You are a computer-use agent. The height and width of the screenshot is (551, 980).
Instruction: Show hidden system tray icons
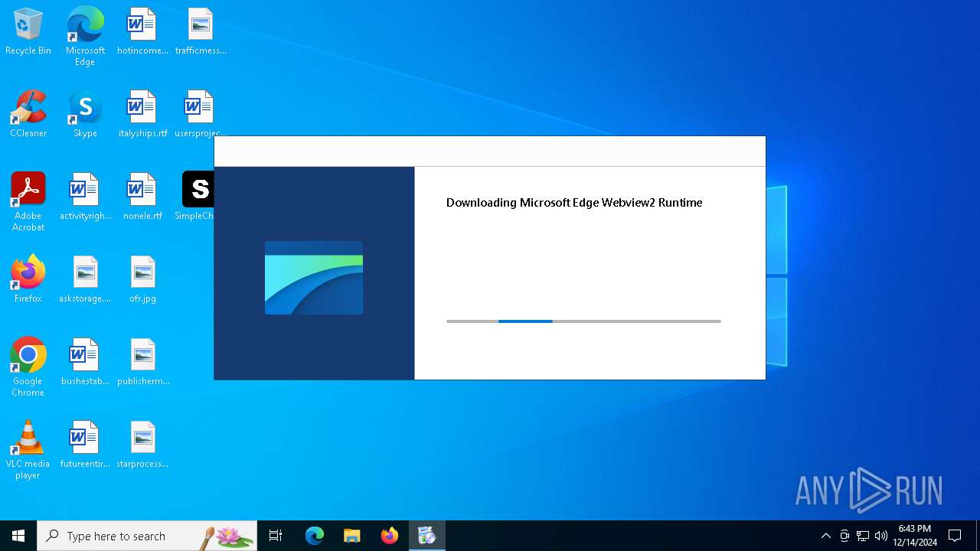[x=826, y=536]
